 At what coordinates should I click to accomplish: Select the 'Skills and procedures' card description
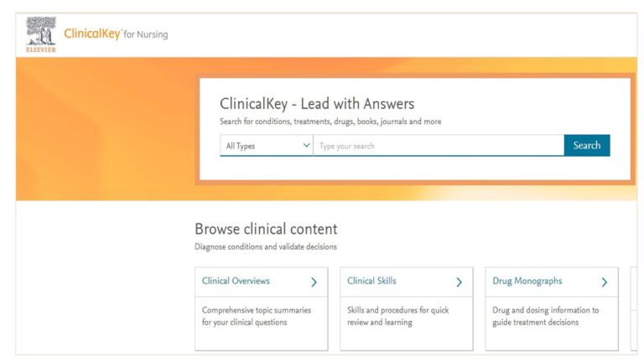click(397, 316)
